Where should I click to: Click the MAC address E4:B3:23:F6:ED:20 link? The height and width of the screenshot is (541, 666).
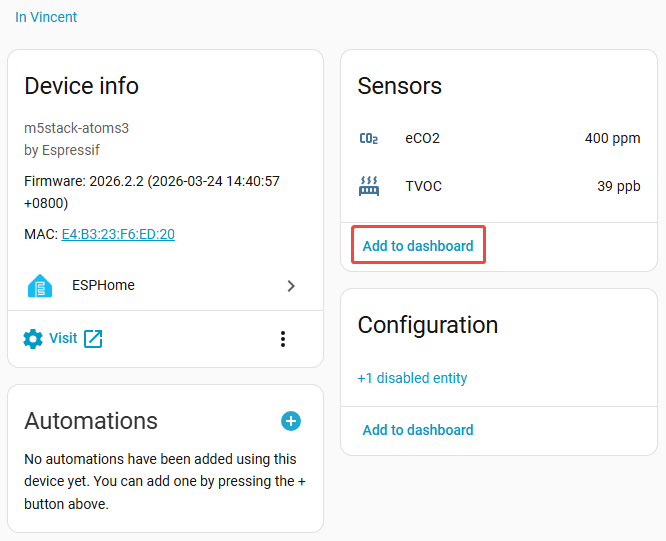tap(118, 234)
